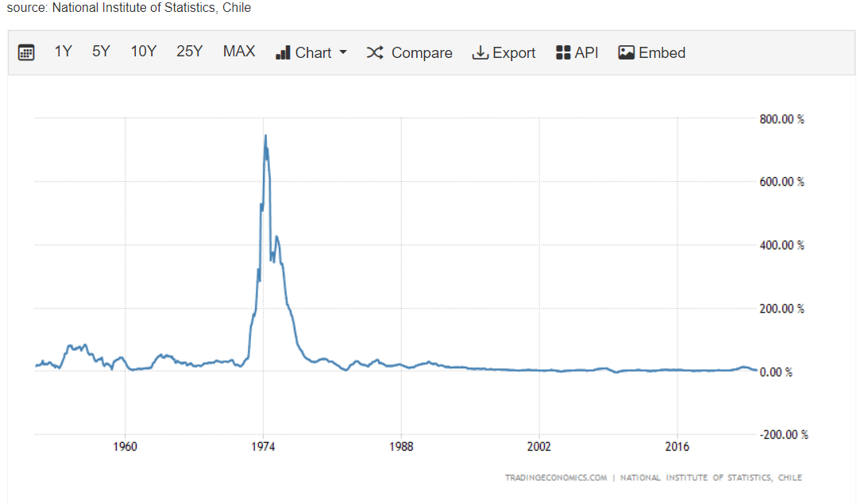Select the 25Y time range
This screenshot has height=504, width=861.
point(190,52)
